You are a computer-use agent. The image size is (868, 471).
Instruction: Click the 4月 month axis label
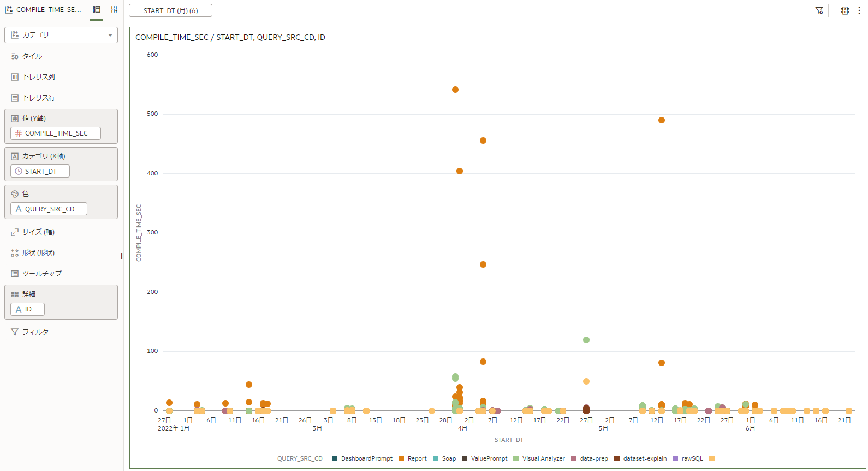point(462,428)
